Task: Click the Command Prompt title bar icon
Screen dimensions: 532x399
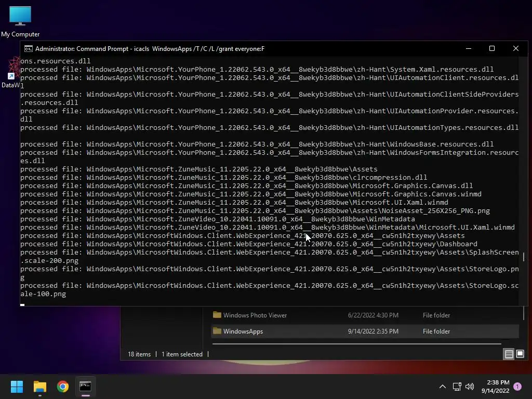Action: 29,49
